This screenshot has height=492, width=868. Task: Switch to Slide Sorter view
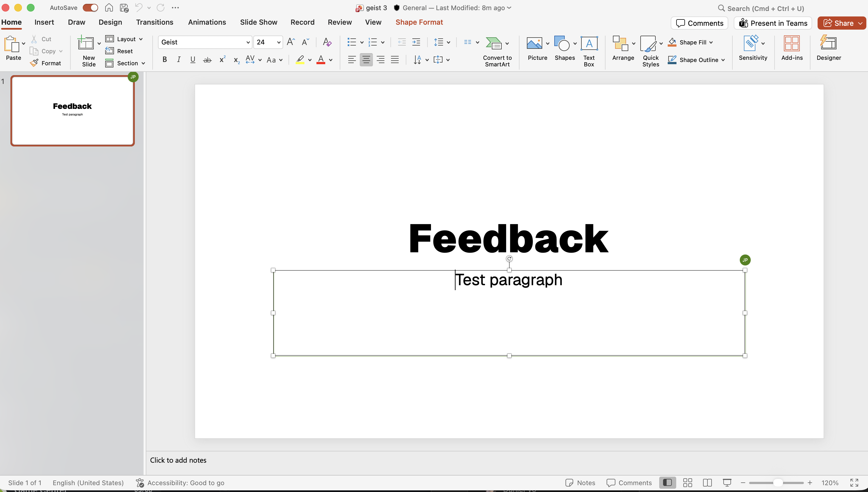click(x=687, y=483)
